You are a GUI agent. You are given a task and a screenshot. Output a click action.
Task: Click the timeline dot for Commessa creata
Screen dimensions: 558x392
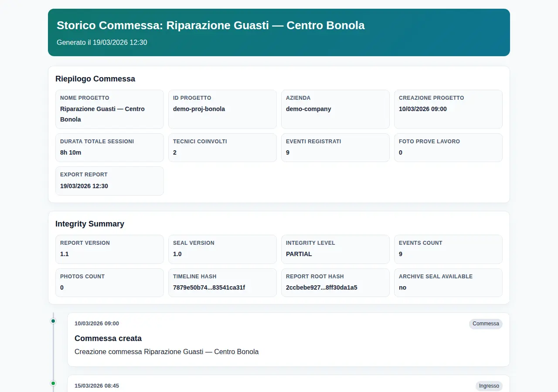click(53, 321)
